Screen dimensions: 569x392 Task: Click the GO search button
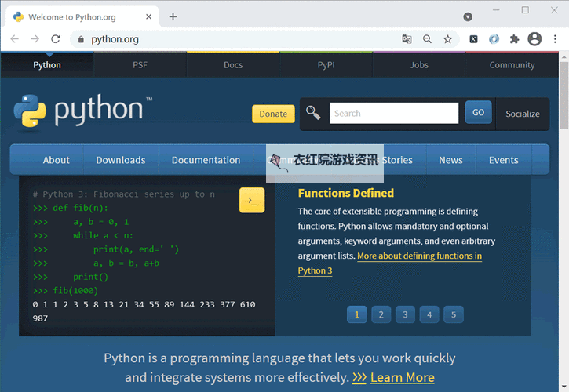478,112
